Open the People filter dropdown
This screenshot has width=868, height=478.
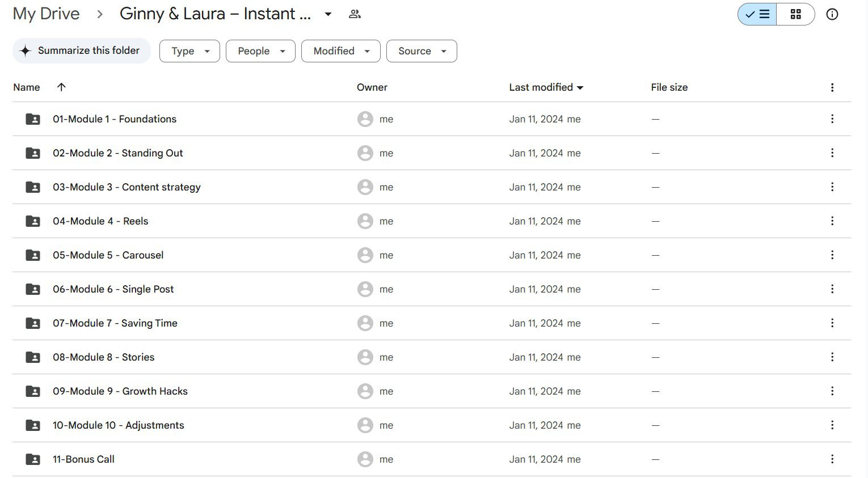click(260, 51)
